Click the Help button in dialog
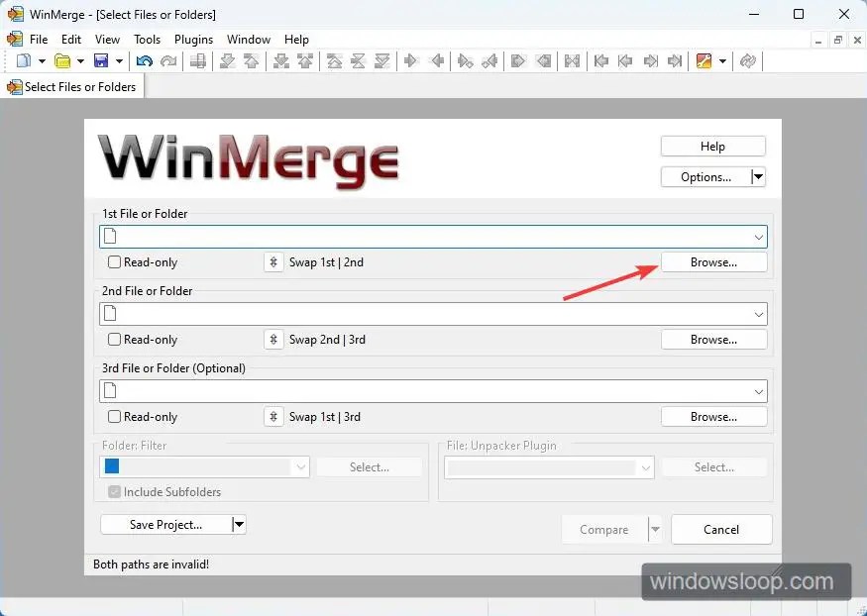The height and width of the screenshot is (616, 867). pyautogui.click(x=712, y=147)
